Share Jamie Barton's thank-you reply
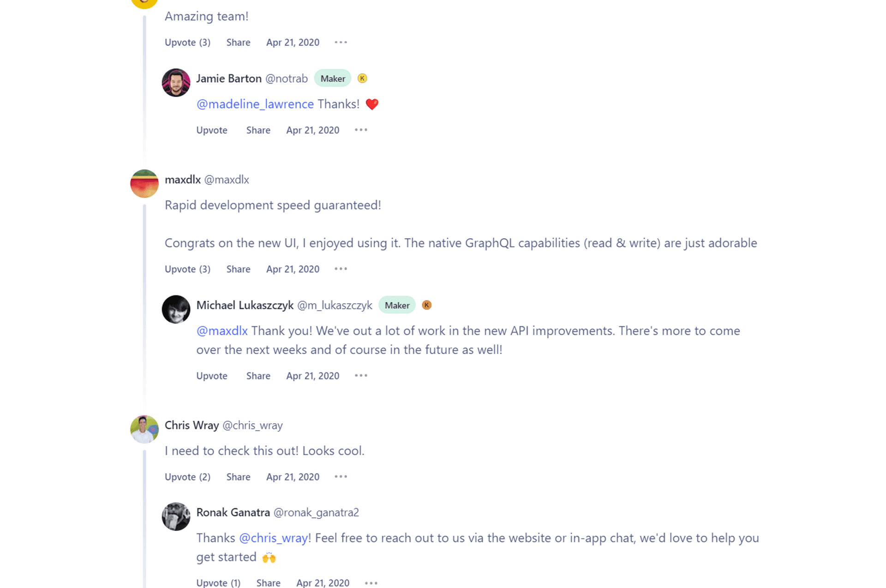Image resolution: width=886 pixels, height=588 pixels. 258,130
